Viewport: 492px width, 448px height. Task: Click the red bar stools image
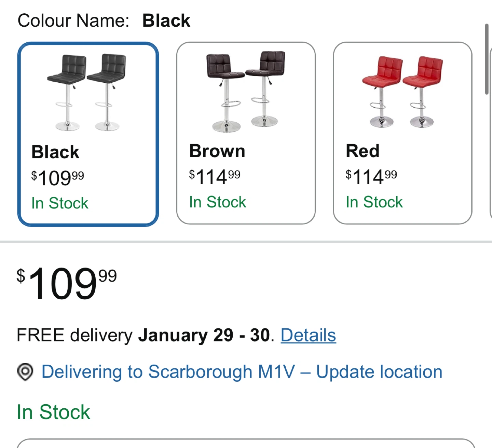[402, 92]
